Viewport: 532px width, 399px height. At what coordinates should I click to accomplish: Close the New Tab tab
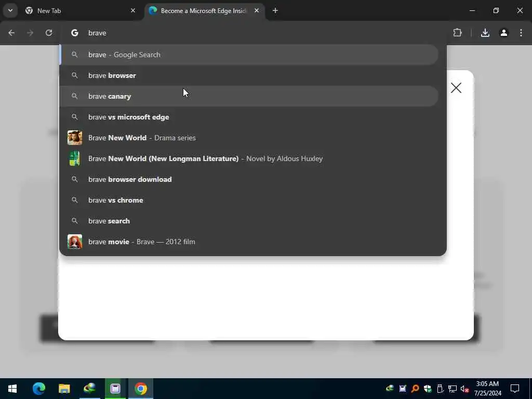133,10
